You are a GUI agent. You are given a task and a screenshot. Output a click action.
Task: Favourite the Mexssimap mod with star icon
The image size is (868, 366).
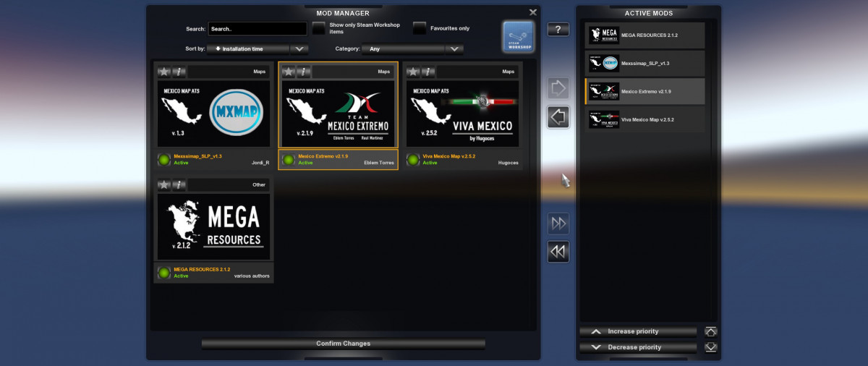164,72
